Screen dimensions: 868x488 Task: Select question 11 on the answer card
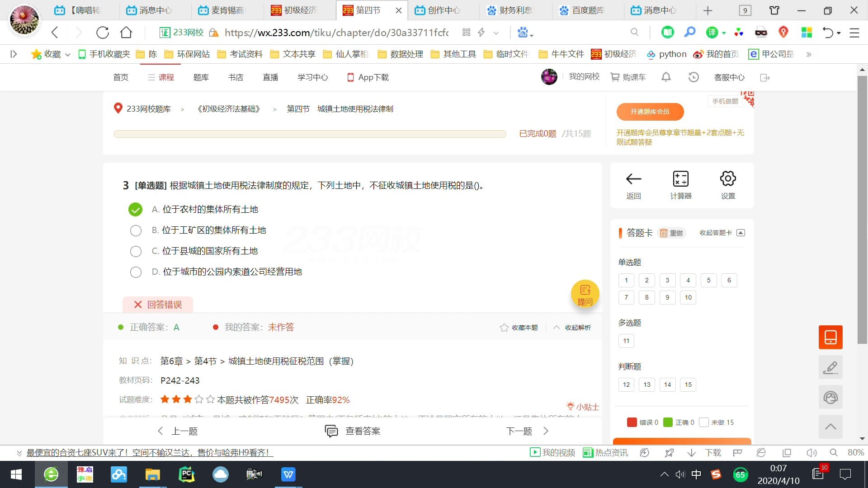coord(626,341)
